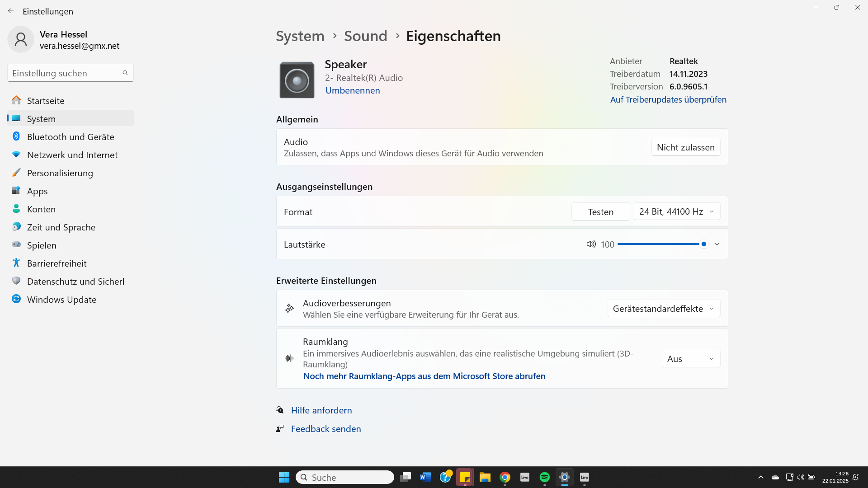Click the Einstellung suchen search field

(x=66, y=73)
